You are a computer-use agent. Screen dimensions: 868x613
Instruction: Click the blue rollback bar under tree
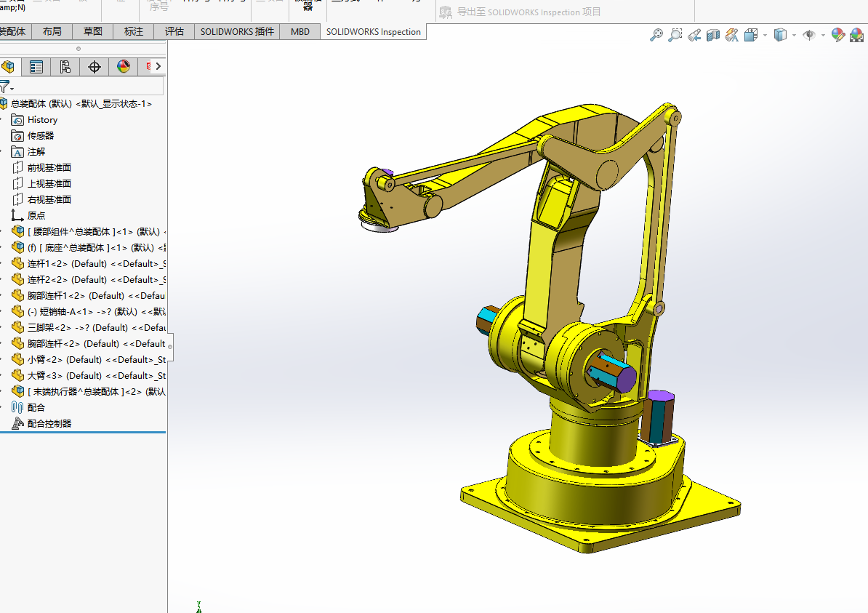tap(83, 433)
